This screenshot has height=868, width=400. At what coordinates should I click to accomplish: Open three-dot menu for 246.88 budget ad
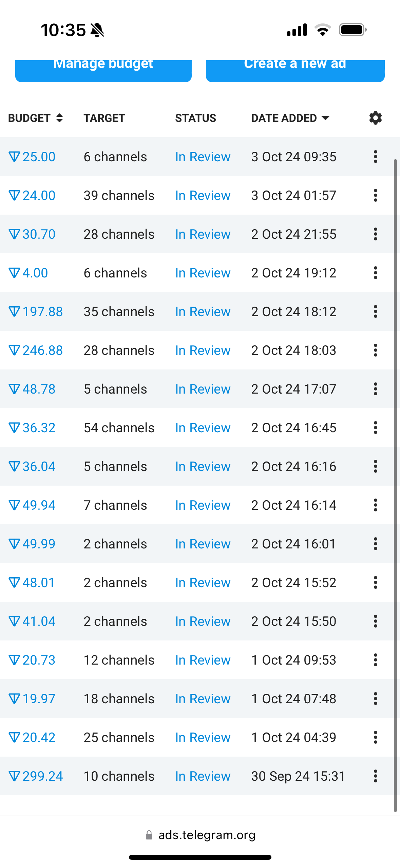click(375, 350)
